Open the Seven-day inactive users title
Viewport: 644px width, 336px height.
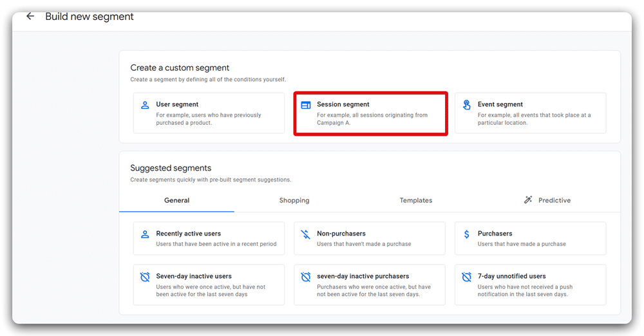[x=193, y=276]
